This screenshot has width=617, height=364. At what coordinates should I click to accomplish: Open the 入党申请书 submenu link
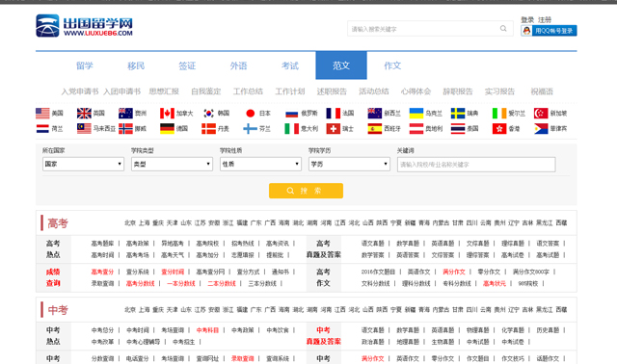[x=80, y=91]
